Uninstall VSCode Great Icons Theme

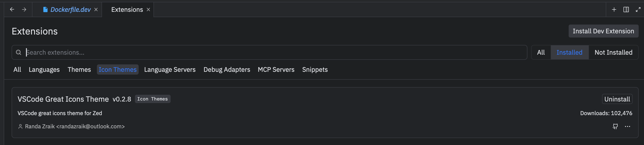click(617, 99)
